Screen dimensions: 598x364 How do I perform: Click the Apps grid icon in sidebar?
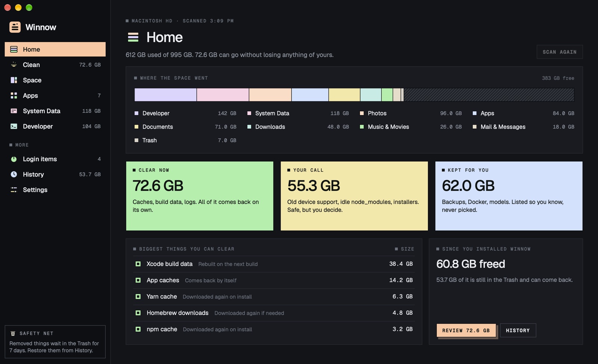click(x=14, y=96)
